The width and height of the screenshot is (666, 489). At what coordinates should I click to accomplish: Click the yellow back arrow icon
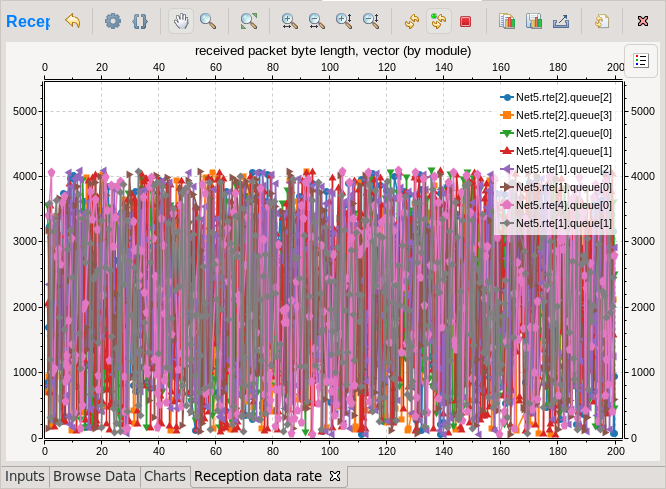73,21
